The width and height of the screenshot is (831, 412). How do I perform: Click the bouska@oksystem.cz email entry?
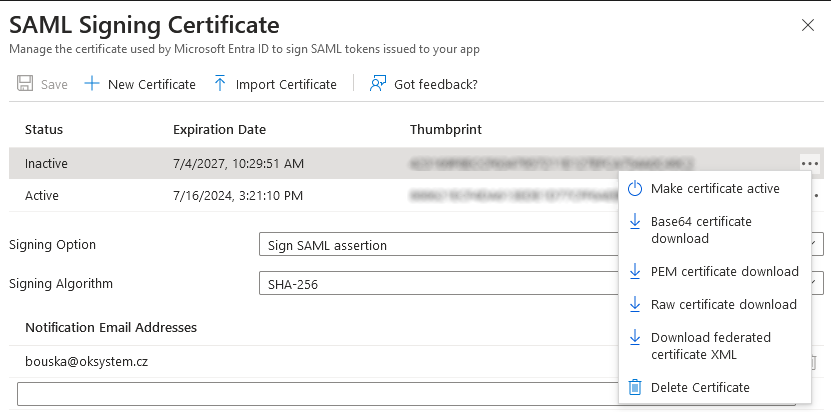point(86,362)
